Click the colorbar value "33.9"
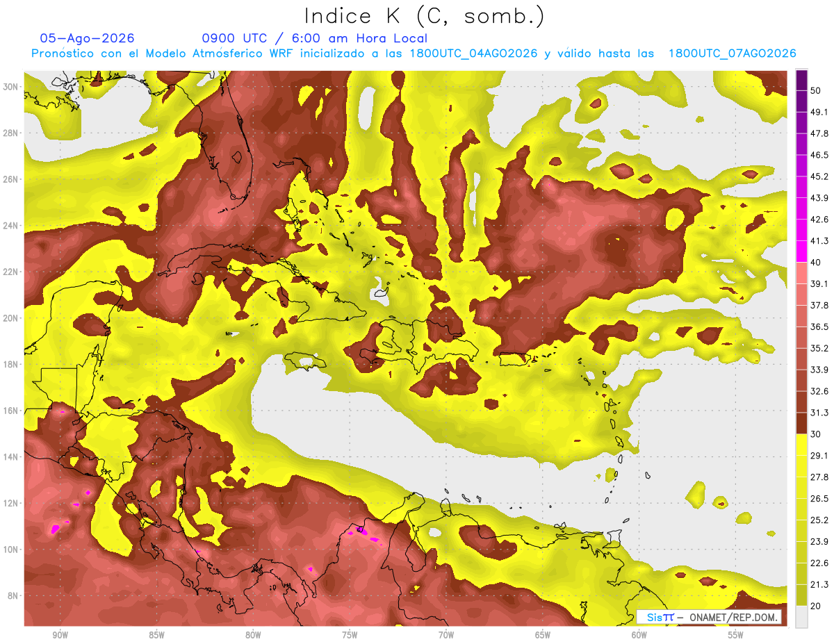The image size is (834, 644). (819, 370)
